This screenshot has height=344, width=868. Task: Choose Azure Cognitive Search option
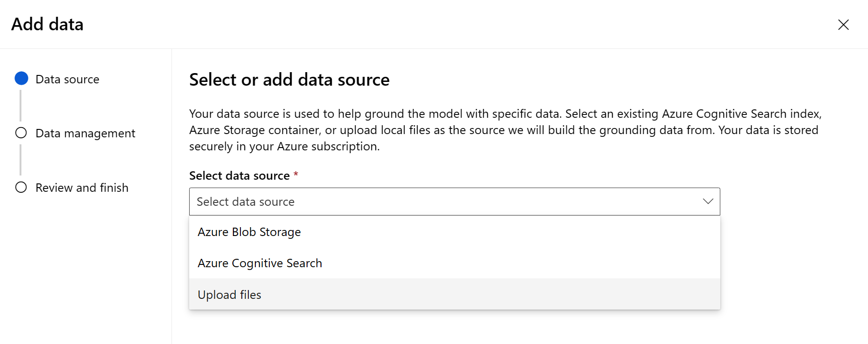click(x=260, y=263)
